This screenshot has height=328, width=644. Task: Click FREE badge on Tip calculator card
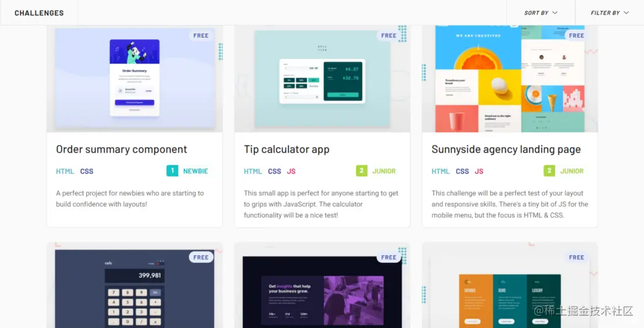click(388, 36)
